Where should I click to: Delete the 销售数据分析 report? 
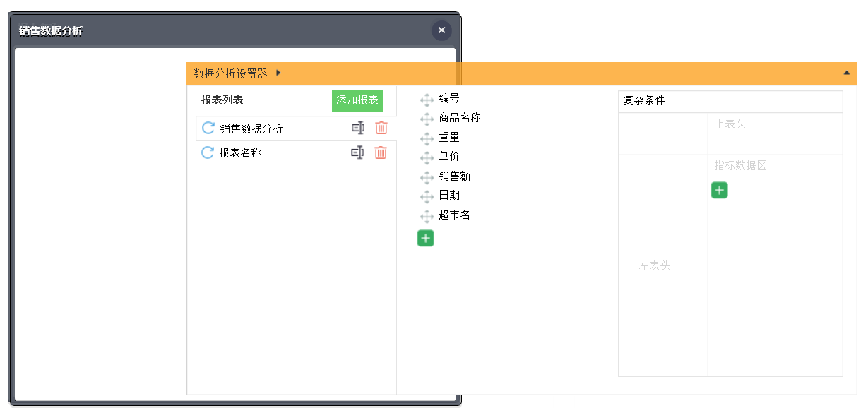pyautogui.click(x=381, y=128)
